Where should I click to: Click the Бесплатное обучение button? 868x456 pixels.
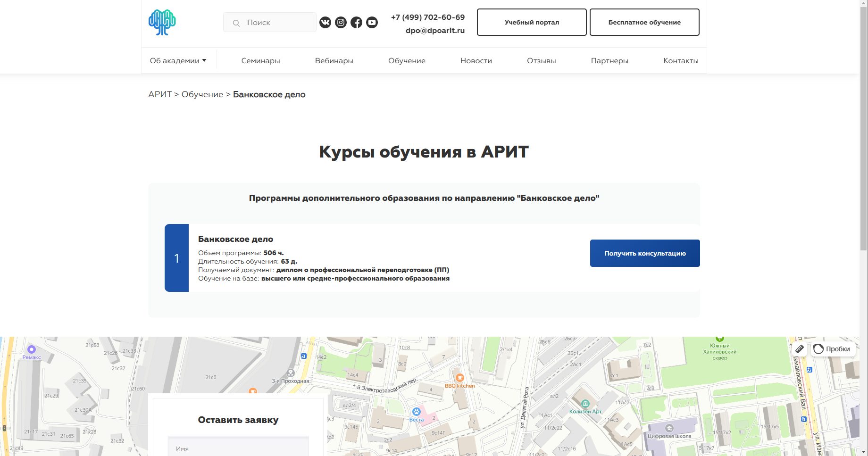pos(644,22)
